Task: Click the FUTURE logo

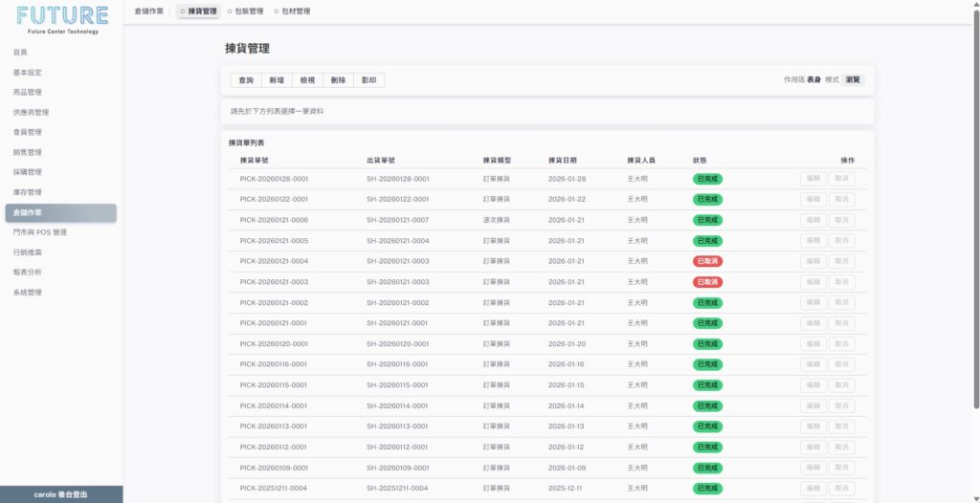Action: coord(62,19)
